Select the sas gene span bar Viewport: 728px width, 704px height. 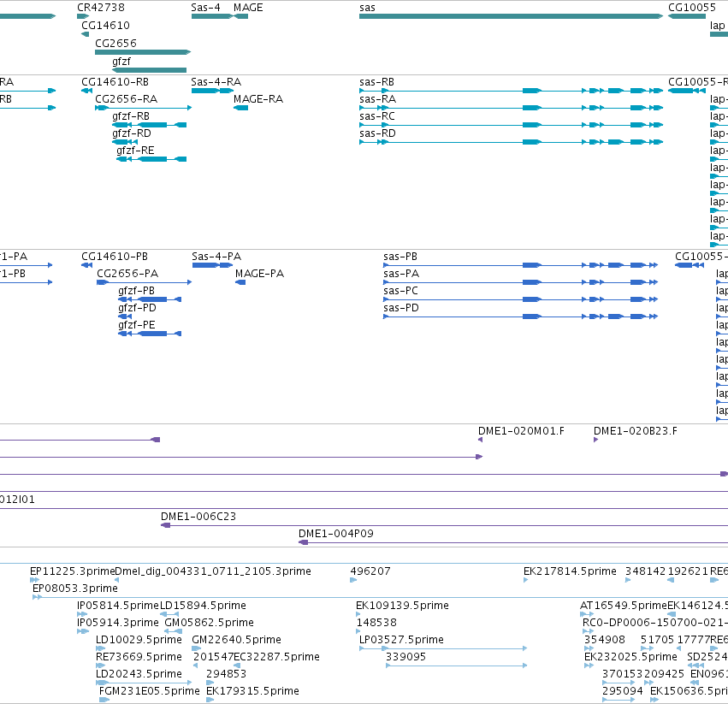(511, 16)
